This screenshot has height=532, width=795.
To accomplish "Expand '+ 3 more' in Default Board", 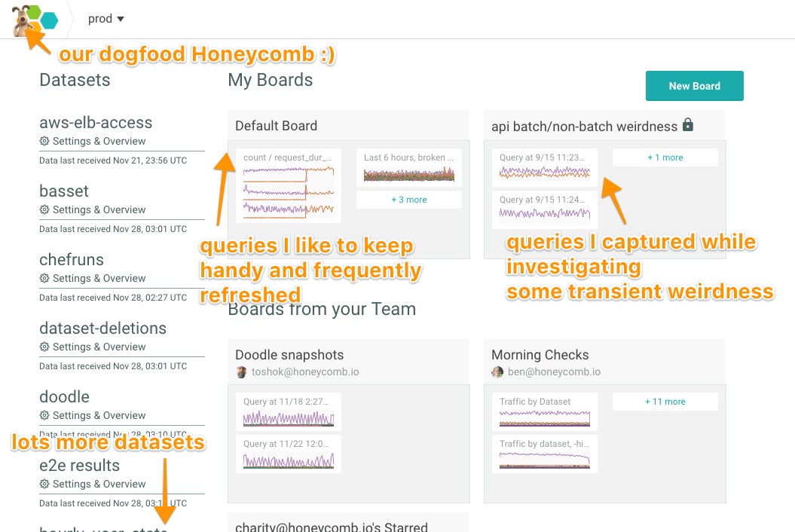I will point(408,200).
